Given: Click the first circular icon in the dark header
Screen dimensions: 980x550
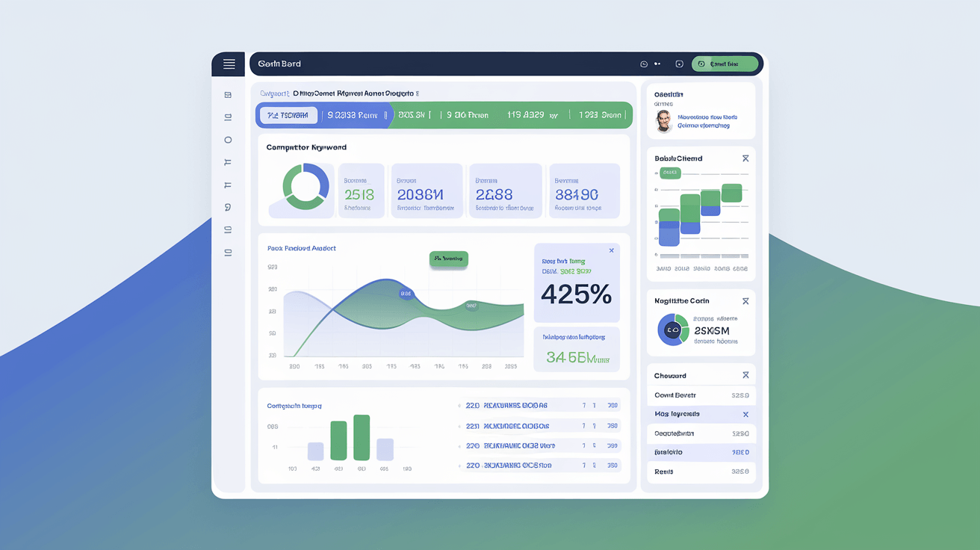Looking at the screenshot, I should (x=644, y=64).
